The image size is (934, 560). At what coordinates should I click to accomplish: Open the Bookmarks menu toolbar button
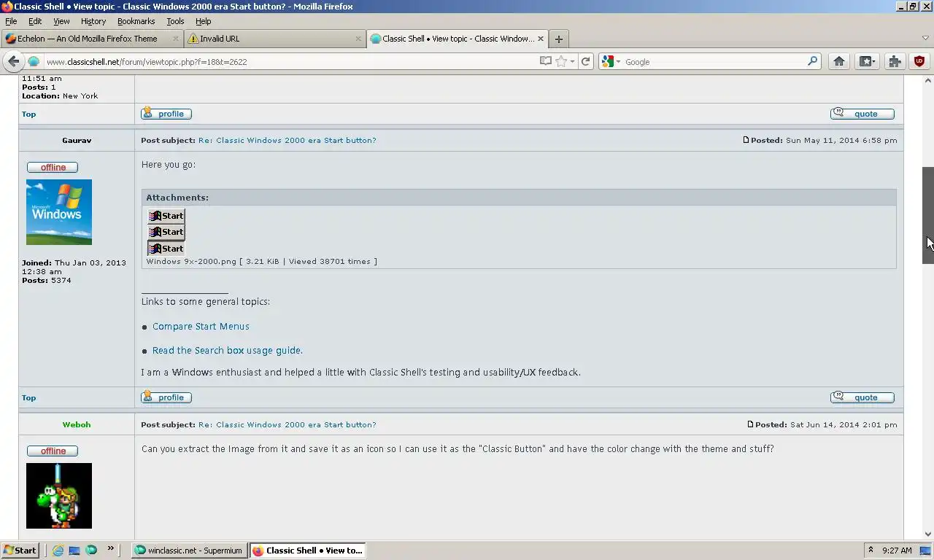(x=867, y=61)
